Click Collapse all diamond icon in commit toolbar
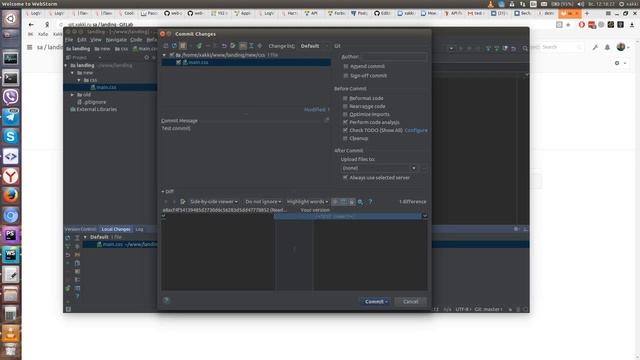 [x=260, y=46]
